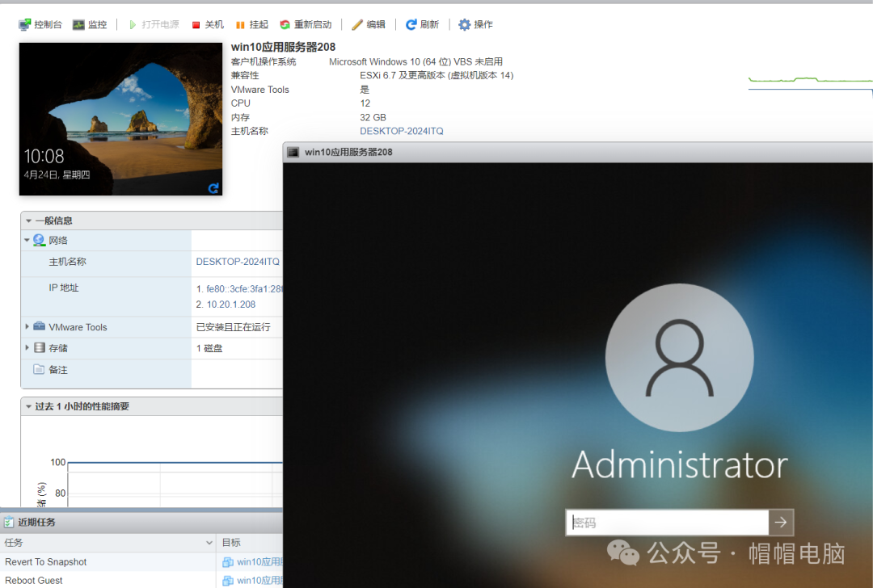Open the 任务 column dropdown arrow

click(209, 543)
